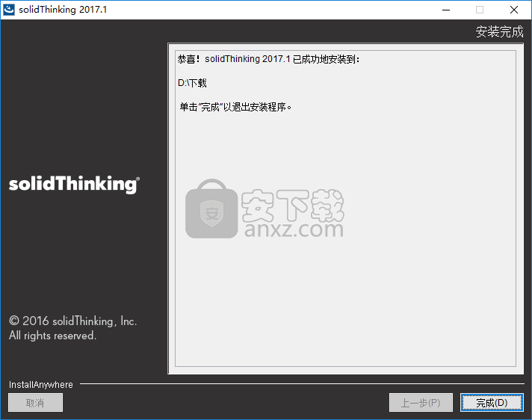Click the © 2016 solidThinking, Inc. copyright text
This screenshot has height=420, width=532.
[73, 321]
